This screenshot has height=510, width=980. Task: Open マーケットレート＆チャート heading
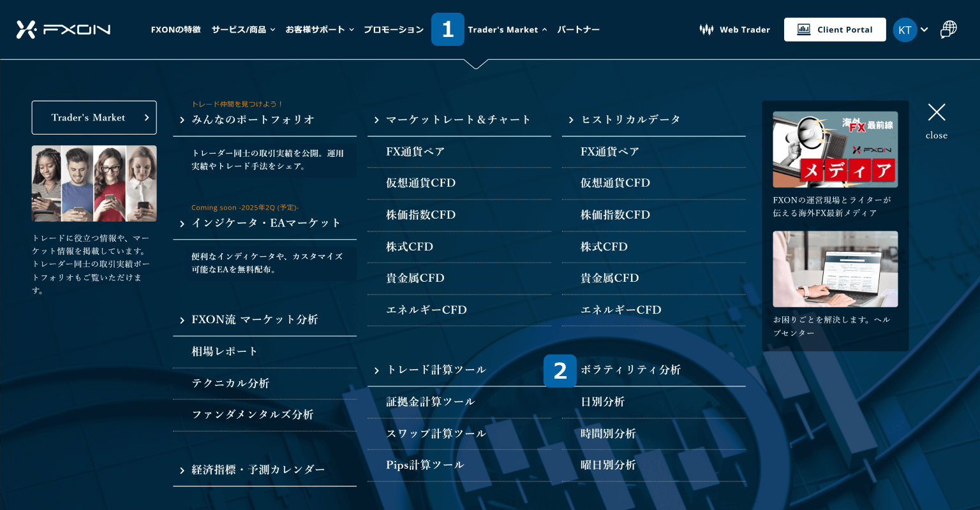click(459, 119)
